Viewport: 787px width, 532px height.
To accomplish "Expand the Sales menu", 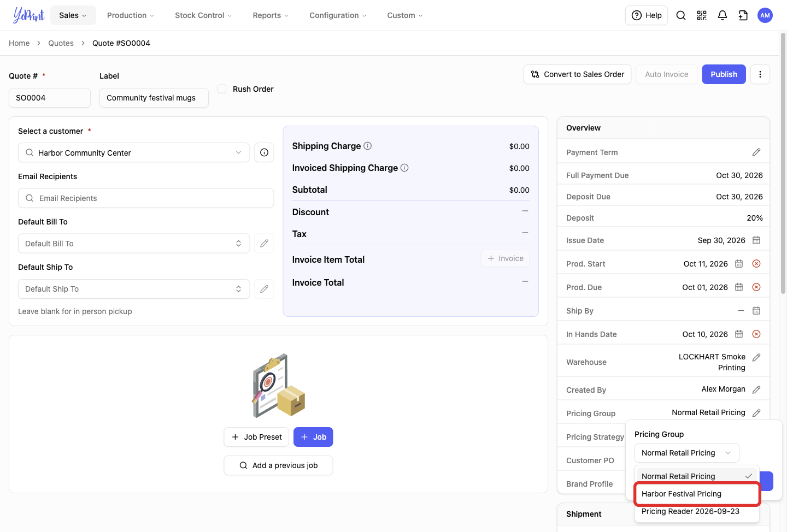I will coord(73,15).
